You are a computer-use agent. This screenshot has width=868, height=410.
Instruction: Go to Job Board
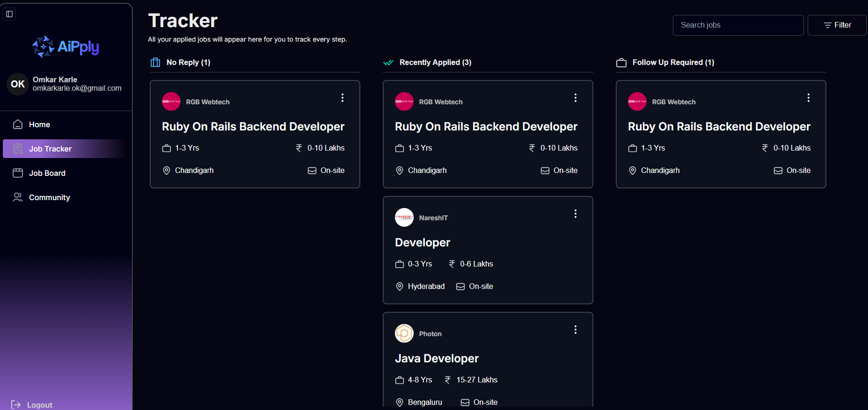point(47,173)
